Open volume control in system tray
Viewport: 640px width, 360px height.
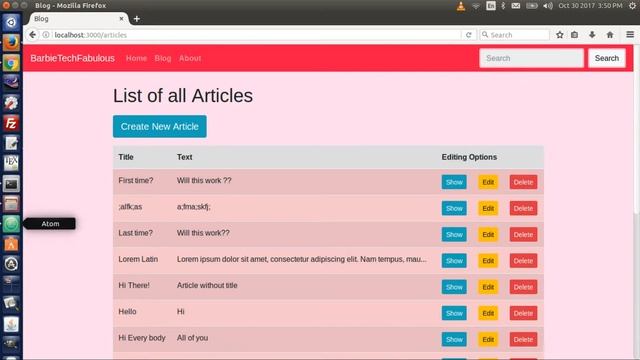point(548,6)
